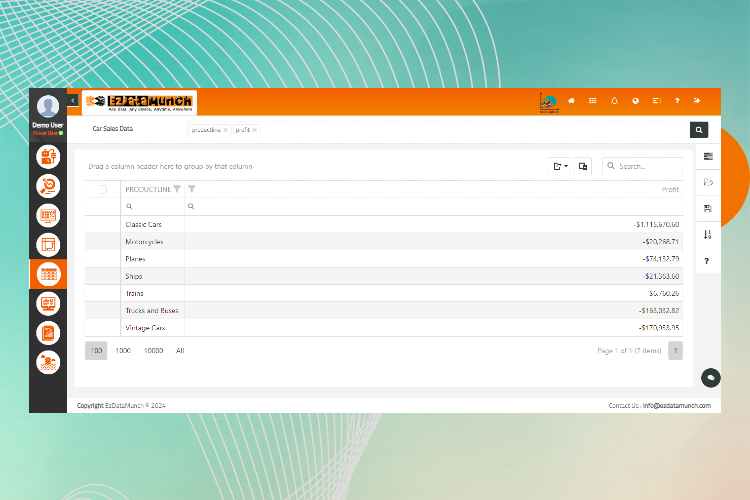Click the EzDataMunch logo
The width and height of the screenshot is (750, 500).
pyautogui.click(x=139, y=102)
